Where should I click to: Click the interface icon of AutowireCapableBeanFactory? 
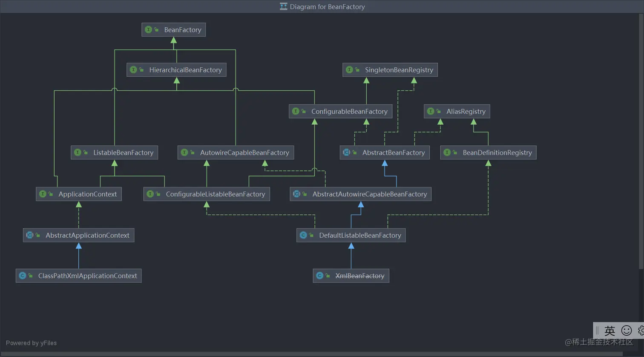[x=184, y=152]
